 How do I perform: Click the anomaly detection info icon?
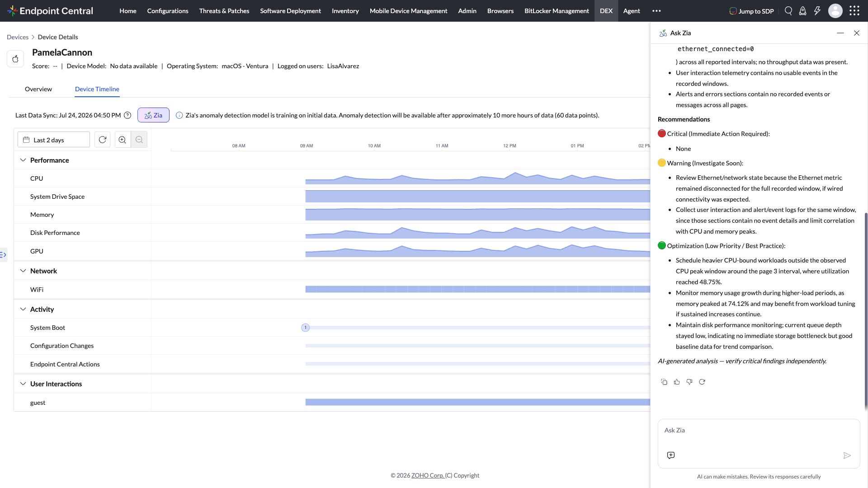click(179, 115)
